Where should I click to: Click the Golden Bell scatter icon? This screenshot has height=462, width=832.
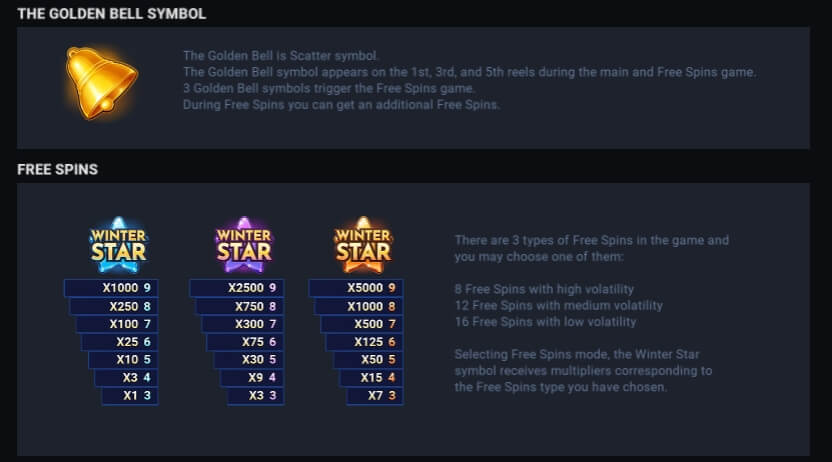(101, 83)
